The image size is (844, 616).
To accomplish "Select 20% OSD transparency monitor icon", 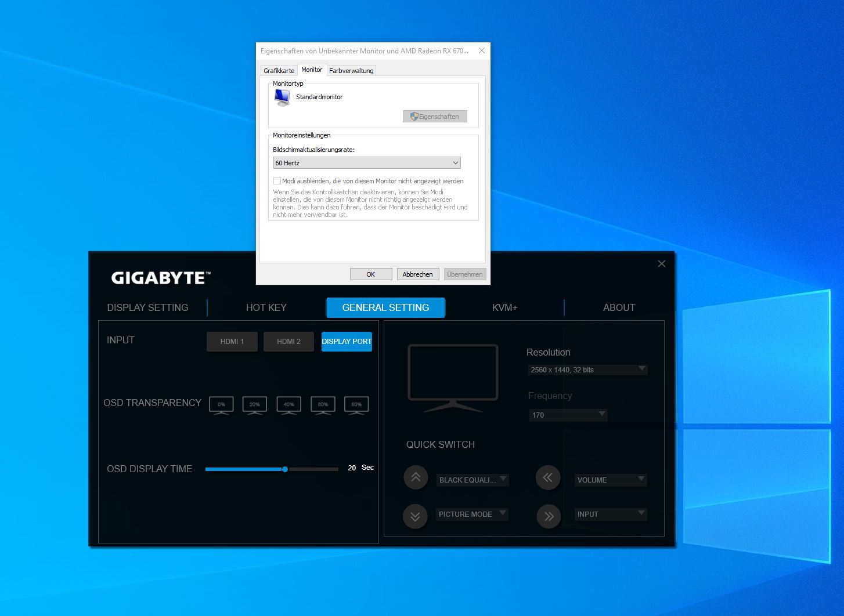I will 255,405.
